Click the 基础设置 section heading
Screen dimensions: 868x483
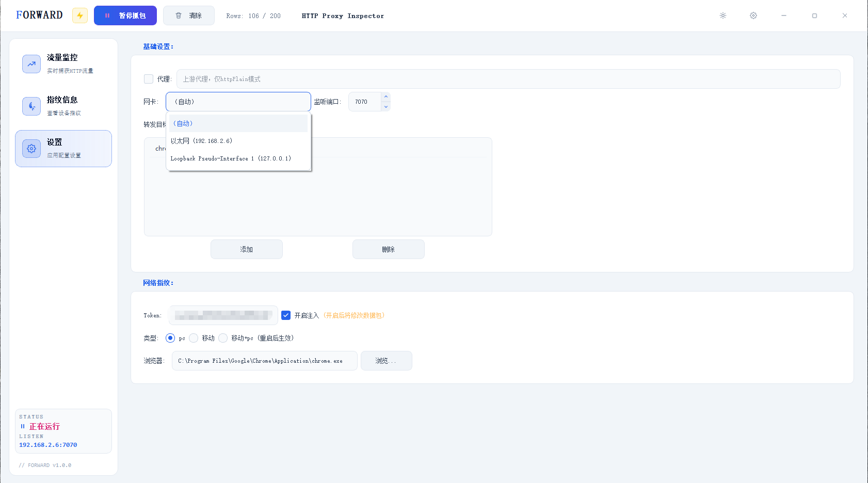click(158, 46)
